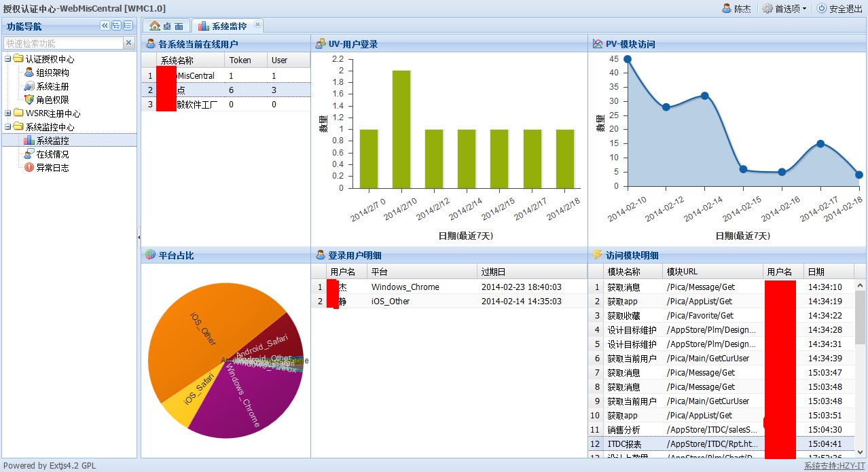Open 系统注册 from the navigation tree
Image resolution: width=868 pixels, height=472 pixels.
[52, 86]
